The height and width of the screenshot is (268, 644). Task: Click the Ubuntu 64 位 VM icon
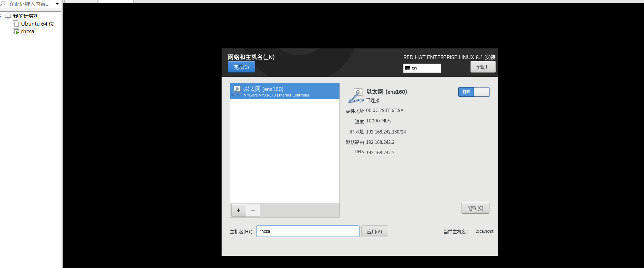pos(16,24)
